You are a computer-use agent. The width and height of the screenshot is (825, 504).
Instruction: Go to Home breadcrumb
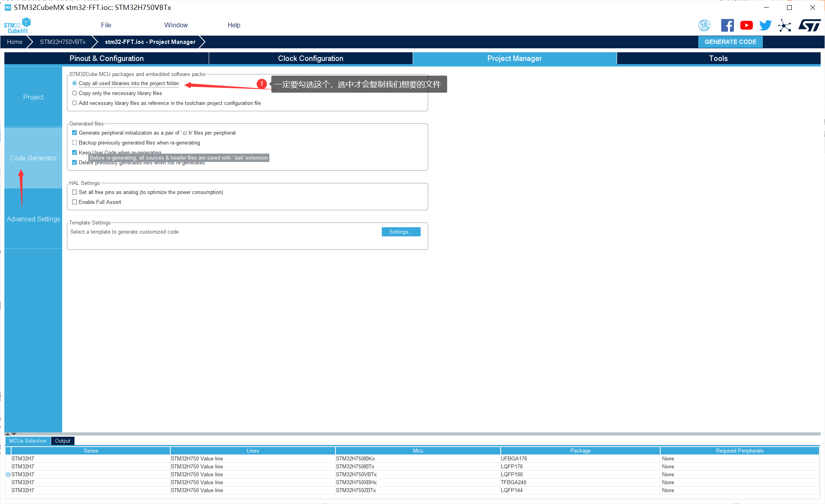coord(15,42)
